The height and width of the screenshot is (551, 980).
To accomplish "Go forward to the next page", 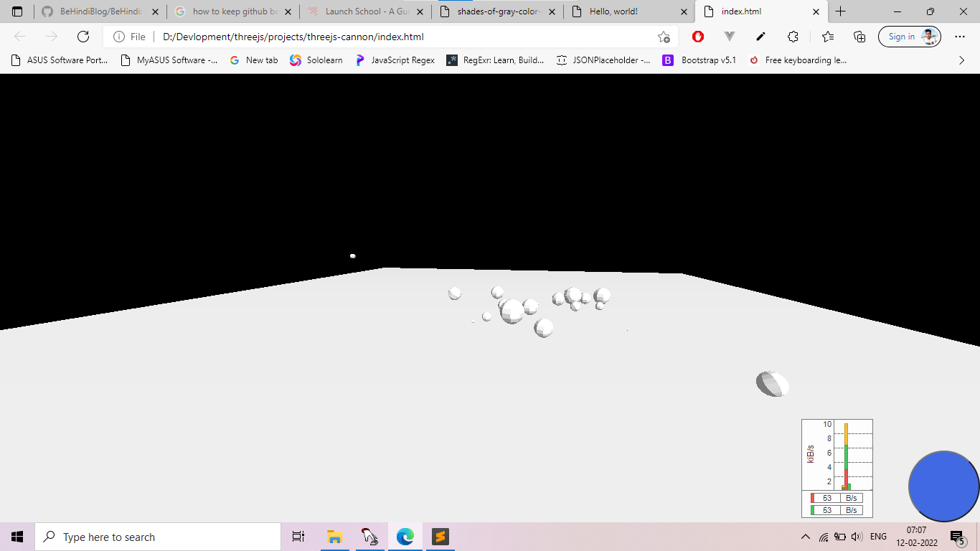I will [x=52, y=37].
